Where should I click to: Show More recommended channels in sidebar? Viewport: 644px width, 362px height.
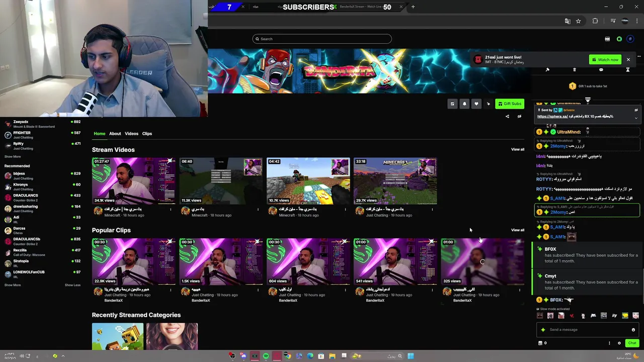click(13, 285)
